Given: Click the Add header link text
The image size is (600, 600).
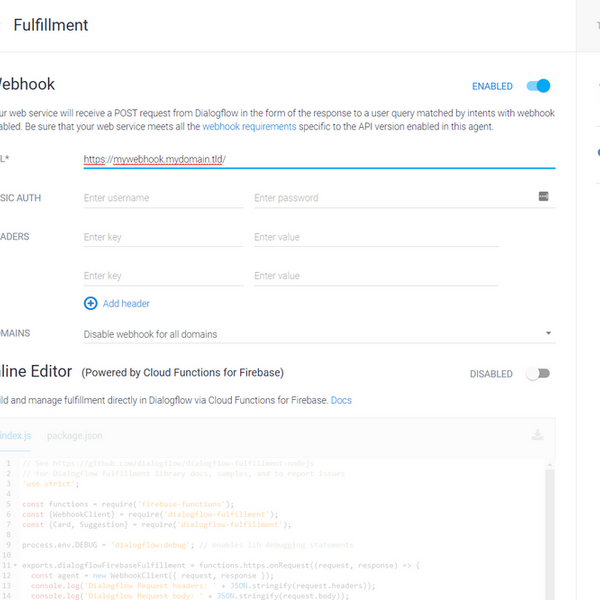Looking at the screenshot, I should click(x=126, y=303).
